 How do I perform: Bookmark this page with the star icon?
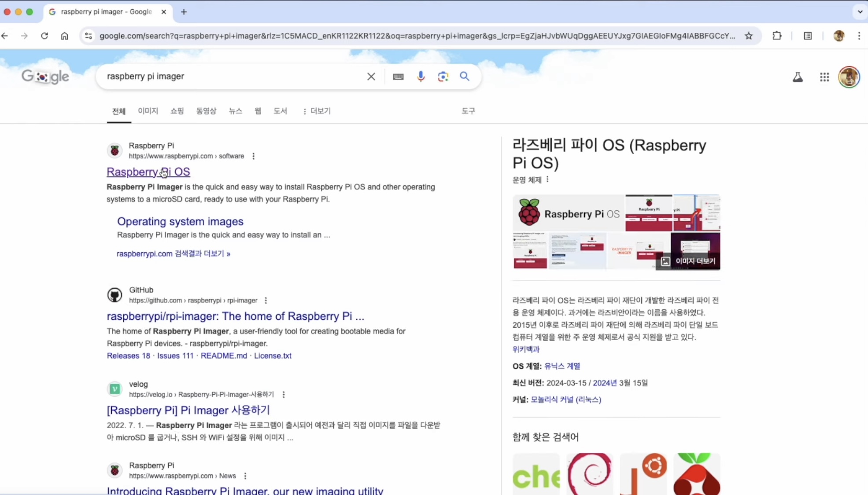pyautogui.click(x=749, y=36)
